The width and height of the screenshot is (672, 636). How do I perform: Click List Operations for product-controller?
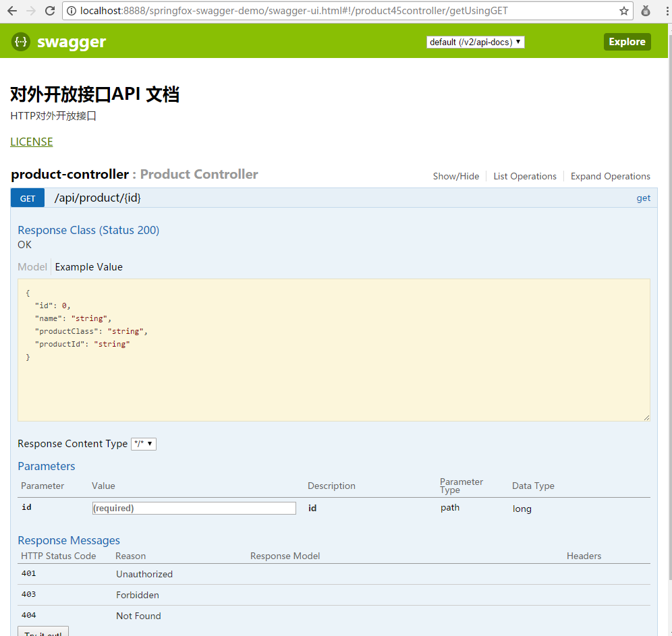(x=525, y=176)
